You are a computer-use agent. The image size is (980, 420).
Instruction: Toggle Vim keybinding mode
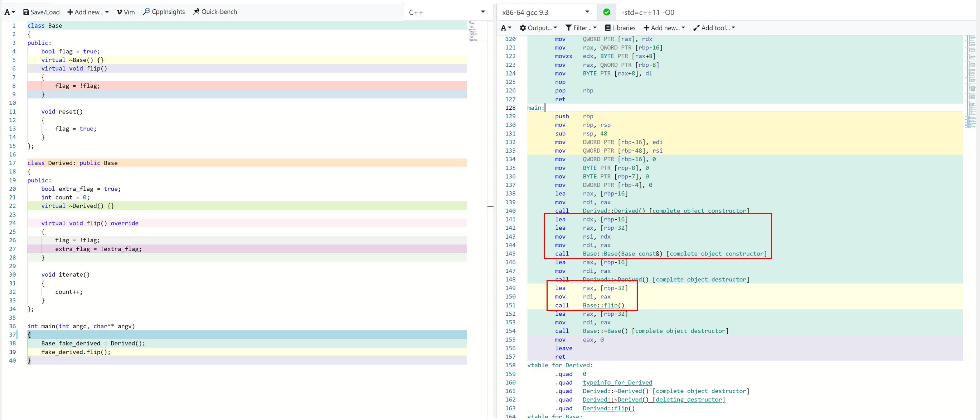(126, 12)
